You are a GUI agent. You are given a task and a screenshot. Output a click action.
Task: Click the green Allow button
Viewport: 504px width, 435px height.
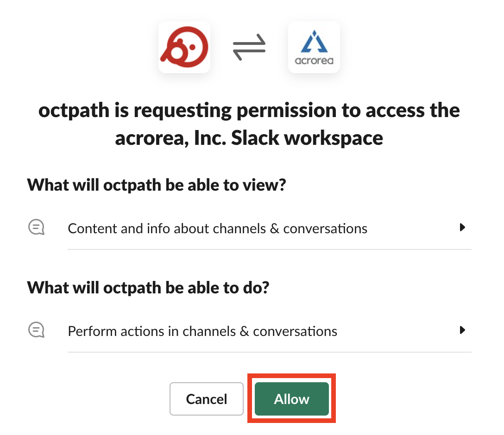click(x=291, y=399)
